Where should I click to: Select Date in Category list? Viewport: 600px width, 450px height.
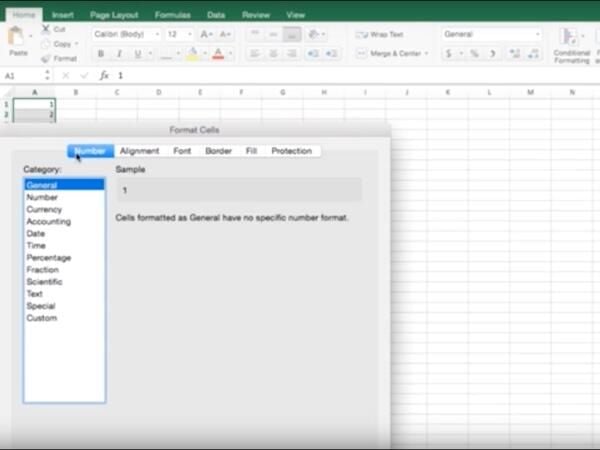tap(64, 233)
